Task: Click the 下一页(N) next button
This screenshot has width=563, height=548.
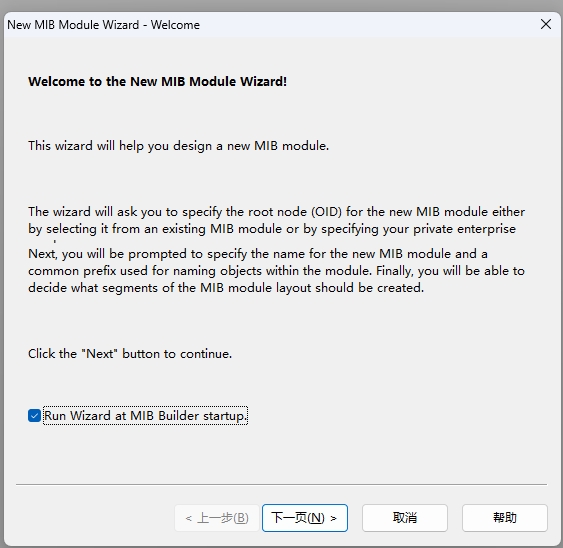Action: click(x=305, y=518)
